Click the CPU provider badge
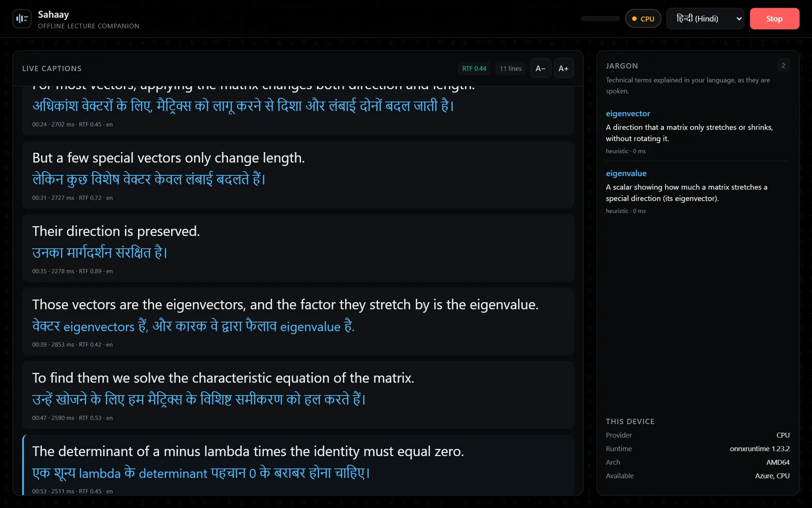The width and height of the screenshot is (812, 508). [643, 19]
